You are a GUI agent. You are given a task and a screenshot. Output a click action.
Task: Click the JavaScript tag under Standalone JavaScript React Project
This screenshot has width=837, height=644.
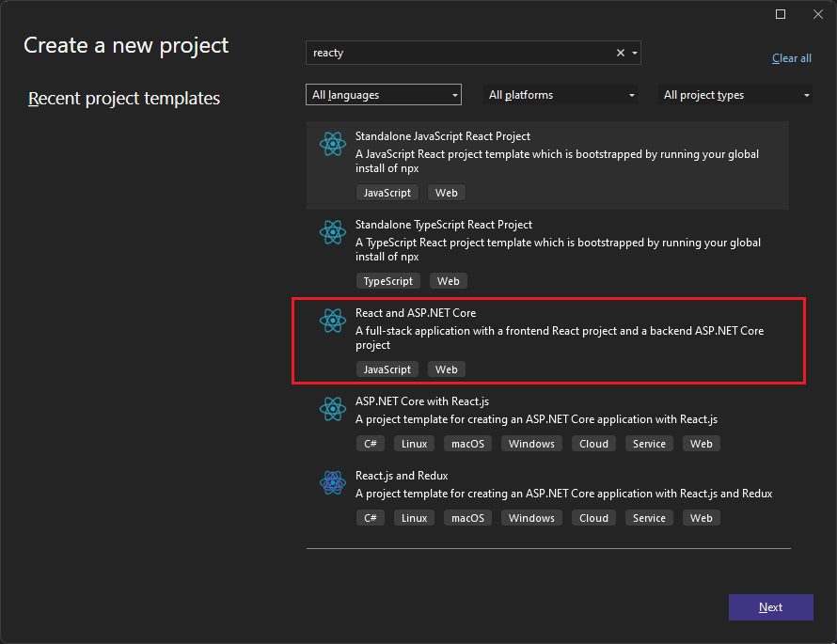click(x=387, y=192)
